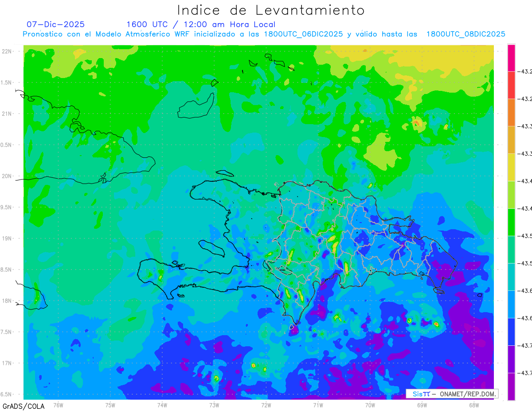This screenshot has width=532, height=411.
Task: Click the "GrADS/COLA" label
Action: (x=23, y=406)
